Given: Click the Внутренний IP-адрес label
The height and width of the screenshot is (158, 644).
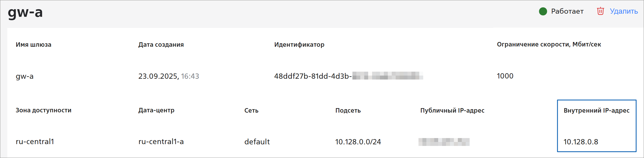Looking at the screenshot, I should click(x=597, y=110).
